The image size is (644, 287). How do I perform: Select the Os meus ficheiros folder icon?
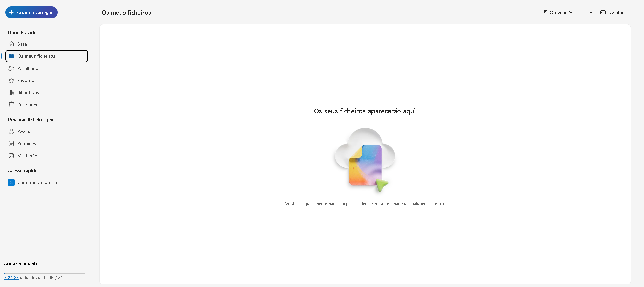[x=11, y=56]
